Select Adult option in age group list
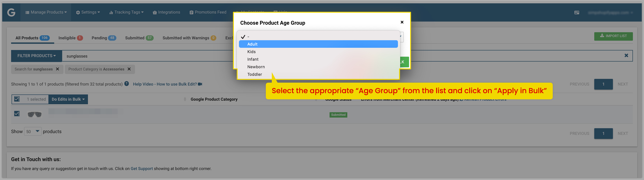 click(318, 44)
